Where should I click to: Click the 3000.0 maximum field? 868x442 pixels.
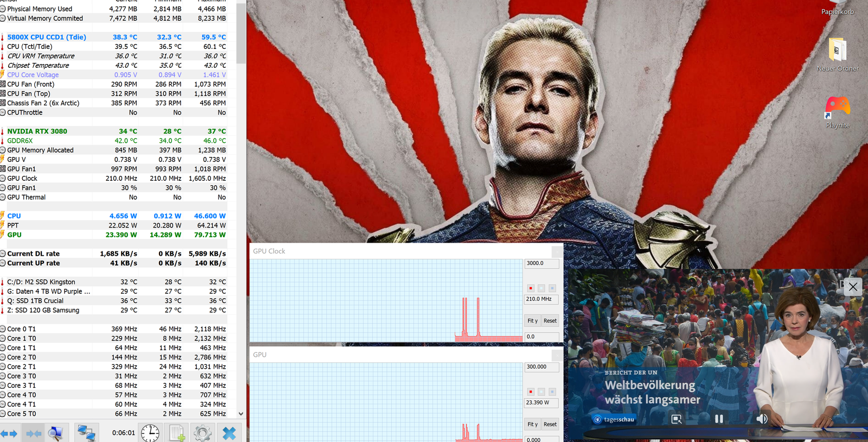(x=541, y=263)
